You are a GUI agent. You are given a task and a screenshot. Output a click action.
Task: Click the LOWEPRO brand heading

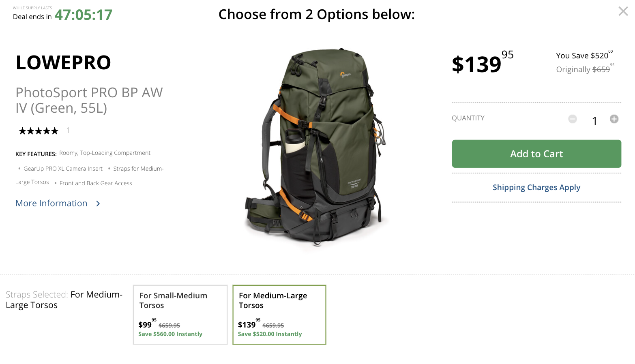63,63
